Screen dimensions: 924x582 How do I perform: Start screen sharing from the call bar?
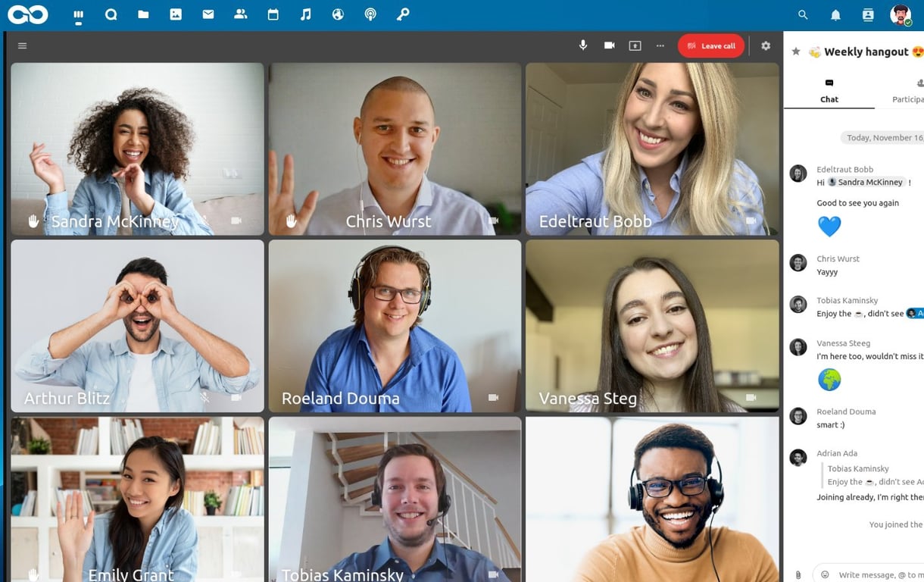pos(635,45)
